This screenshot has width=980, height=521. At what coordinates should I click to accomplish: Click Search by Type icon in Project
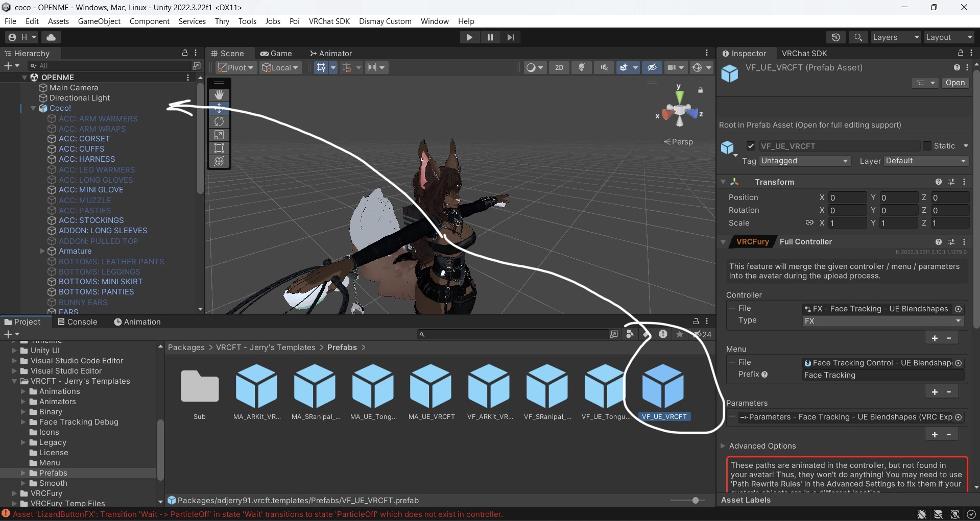(630, 334)
